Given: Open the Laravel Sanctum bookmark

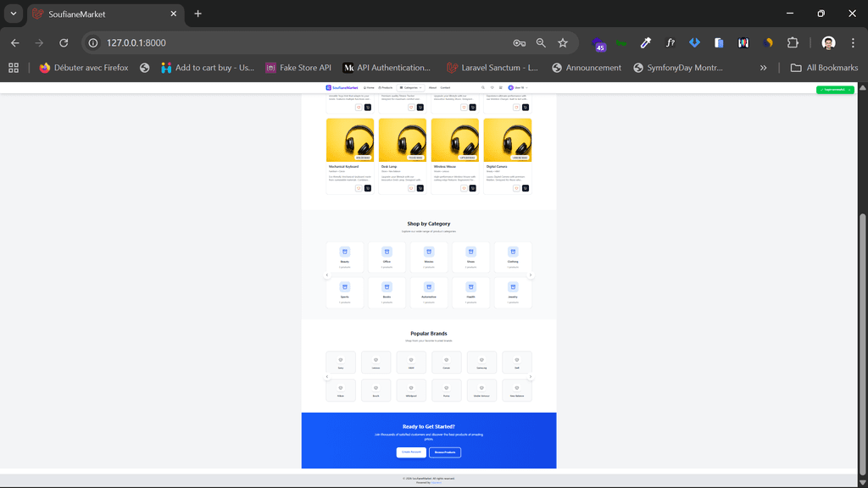Looking at the screenshot, I should coord(492,68).
